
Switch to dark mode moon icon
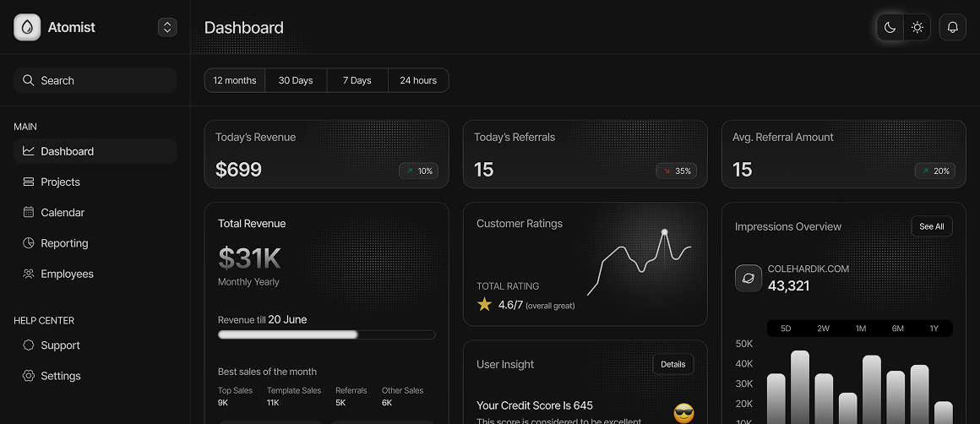point(890,28)
